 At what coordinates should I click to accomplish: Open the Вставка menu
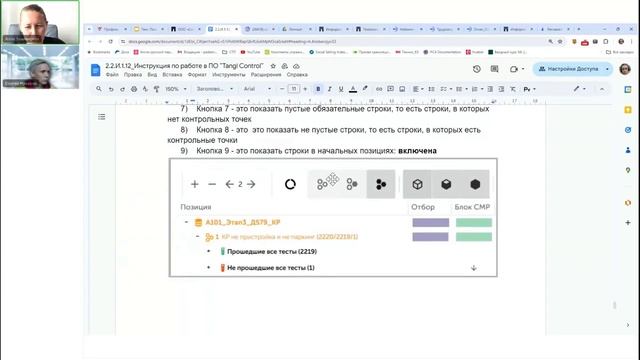[172, 75]
